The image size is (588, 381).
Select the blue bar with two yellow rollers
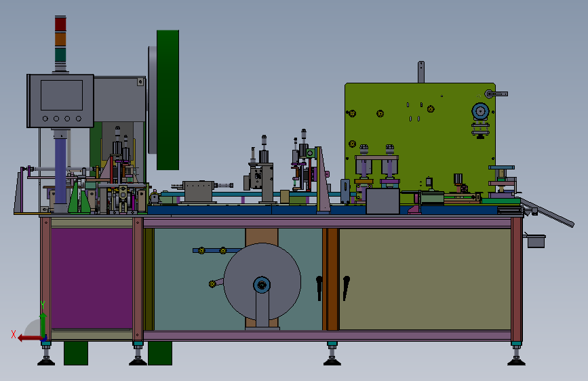point(216,250)
